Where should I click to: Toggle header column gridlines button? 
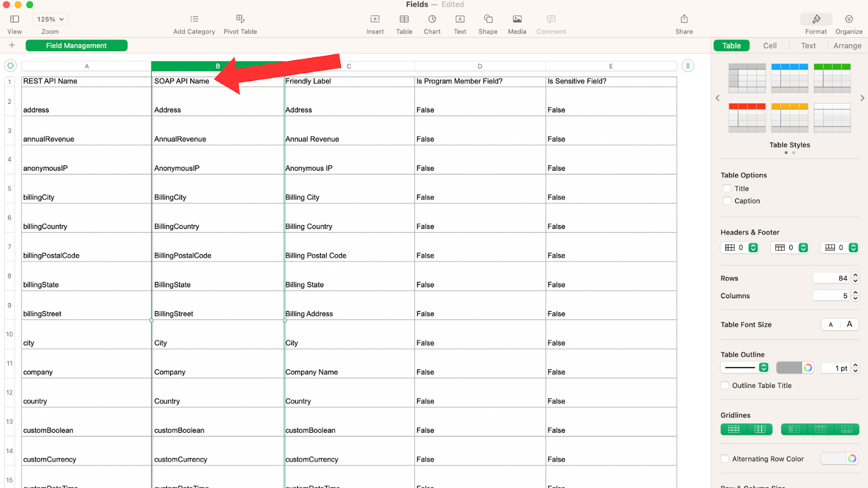pyautogui.click(x=794, y=429)
